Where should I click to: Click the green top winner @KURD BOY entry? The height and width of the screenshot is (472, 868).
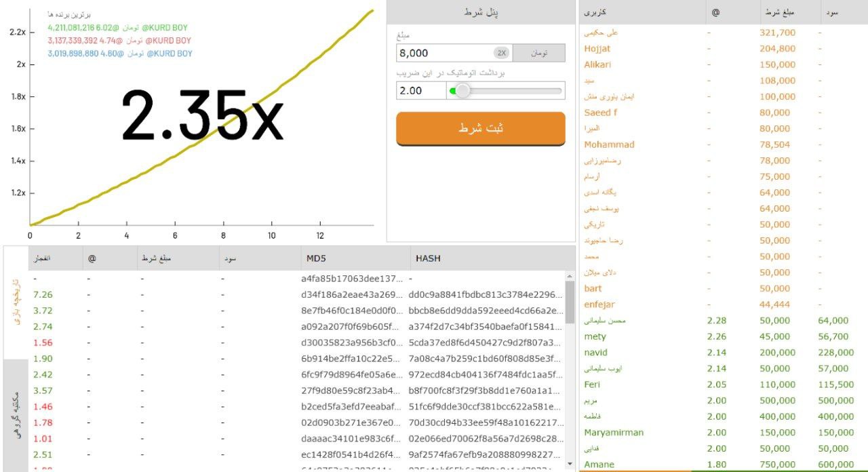118,28
